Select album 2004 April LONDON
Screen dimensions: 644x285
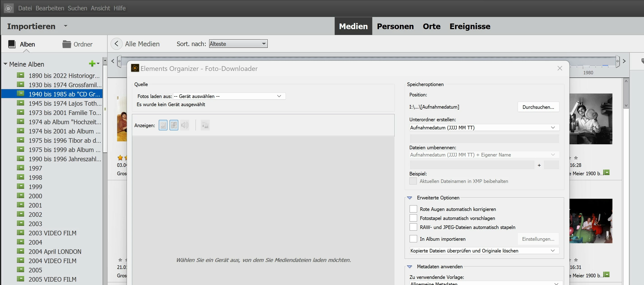point(55,252)
